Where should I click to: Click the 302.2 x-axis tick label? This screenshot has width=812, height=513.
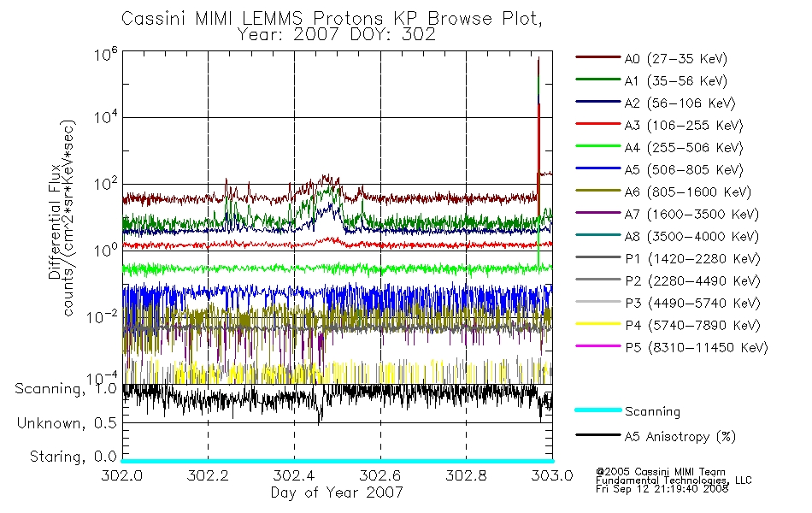tap(209, 475)
